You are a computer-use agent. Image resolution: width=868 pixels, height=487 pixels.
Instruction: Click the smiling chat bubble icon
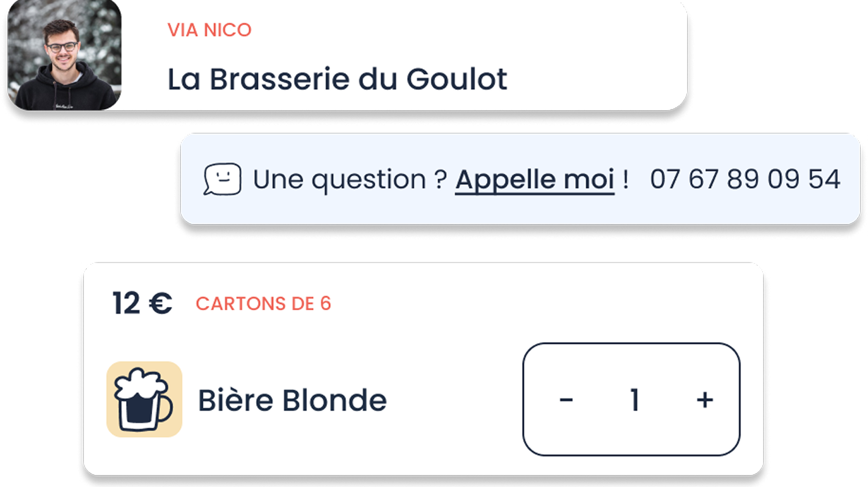[222, 179]
